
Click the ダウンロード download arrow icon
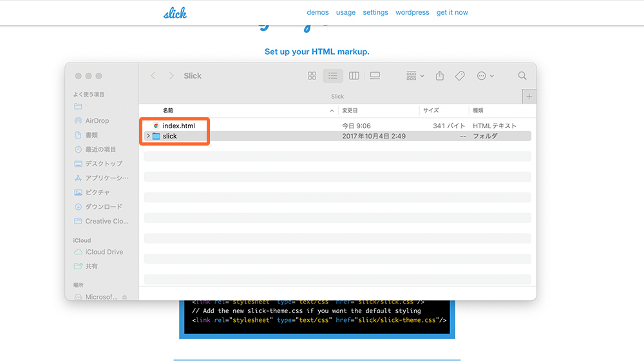[x=78, y=207]
